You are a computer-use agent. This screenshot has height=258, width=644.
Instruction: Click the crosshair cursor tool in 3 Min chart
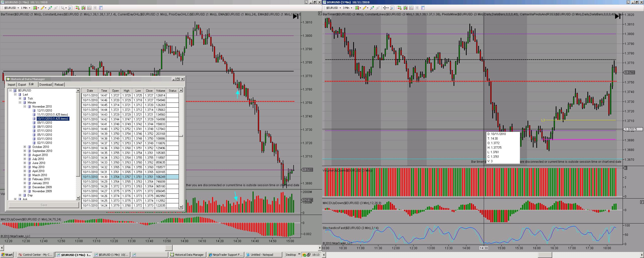coord(385,8)
